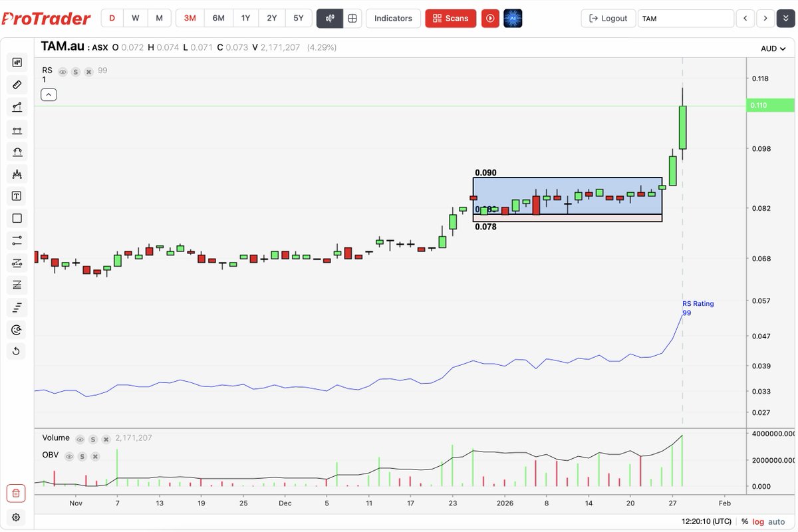Collapse the RS indicator legend chevron
This screenshot has height=532, width=798.
coord(49,94)
